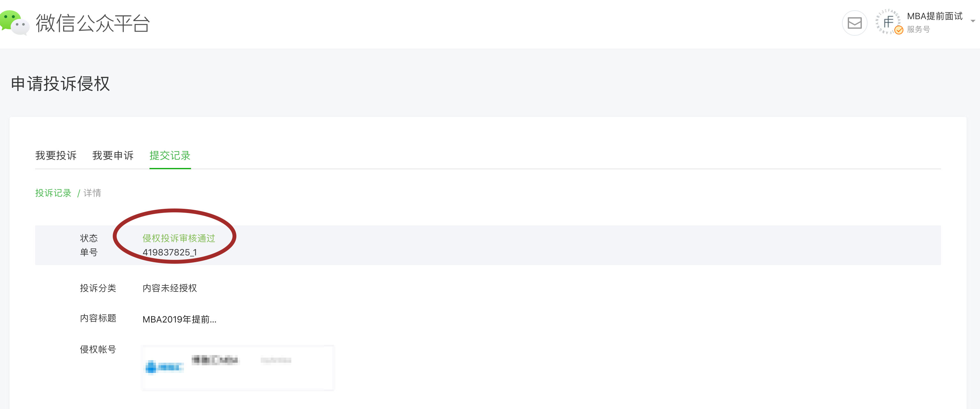Open the mail notifications envelope icon
The height and width of the screenshot is (409, 980).
[x=854, y=23]
